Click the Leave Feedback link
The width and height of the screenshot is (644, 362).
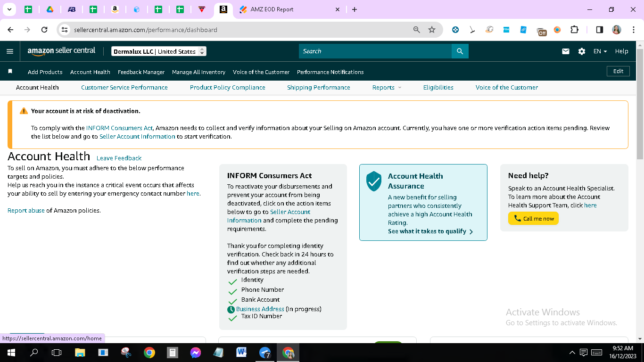(119, 158)
